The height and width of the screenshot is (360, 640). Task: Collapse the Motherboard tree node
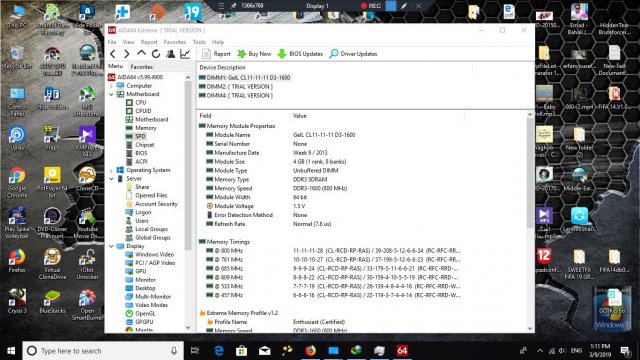click(111, 94)
